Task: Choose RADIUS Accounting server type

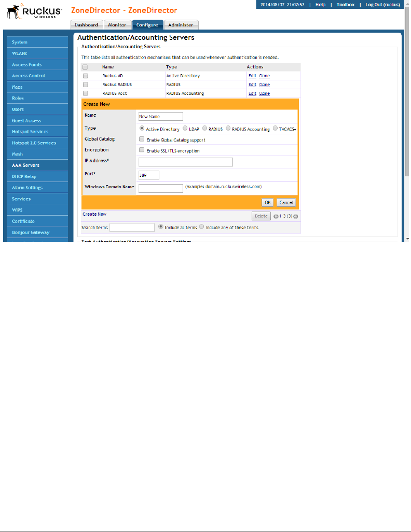Action: pos(228,128)
